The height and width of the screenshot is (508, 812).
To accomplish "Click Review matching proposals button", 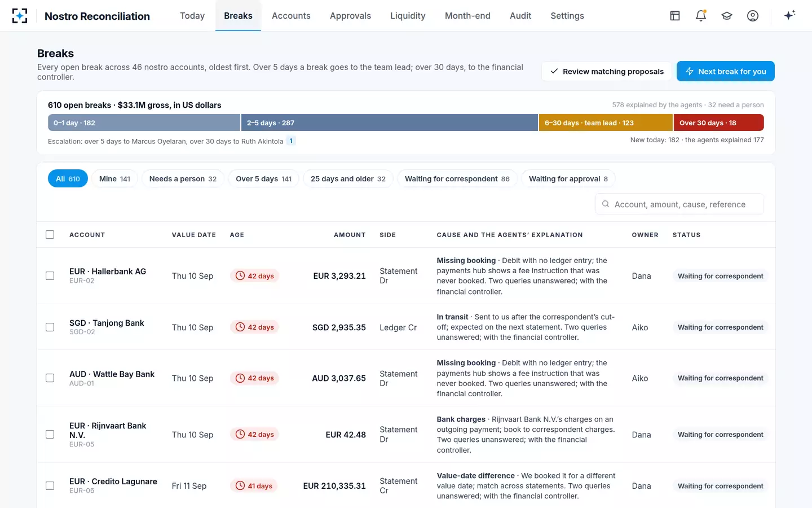I will (x=607, y=71).
